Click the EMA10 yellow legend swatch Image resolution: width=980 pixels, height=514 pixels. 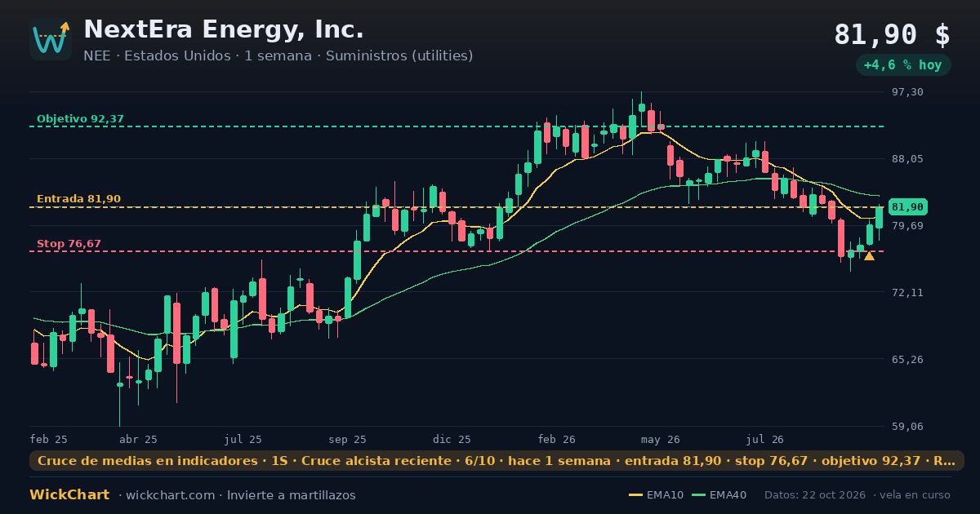[636, 495]
